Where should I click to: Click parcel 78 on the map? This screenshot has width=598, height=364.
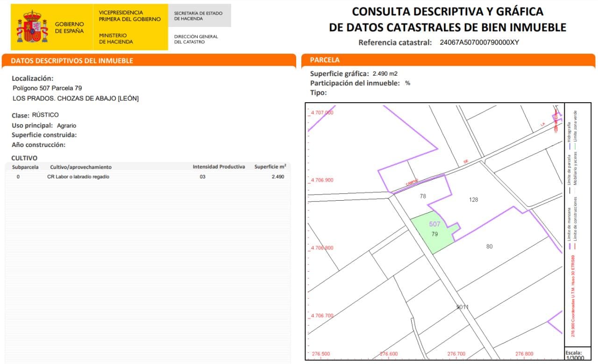pyautogui.click(x=423, y=196)
